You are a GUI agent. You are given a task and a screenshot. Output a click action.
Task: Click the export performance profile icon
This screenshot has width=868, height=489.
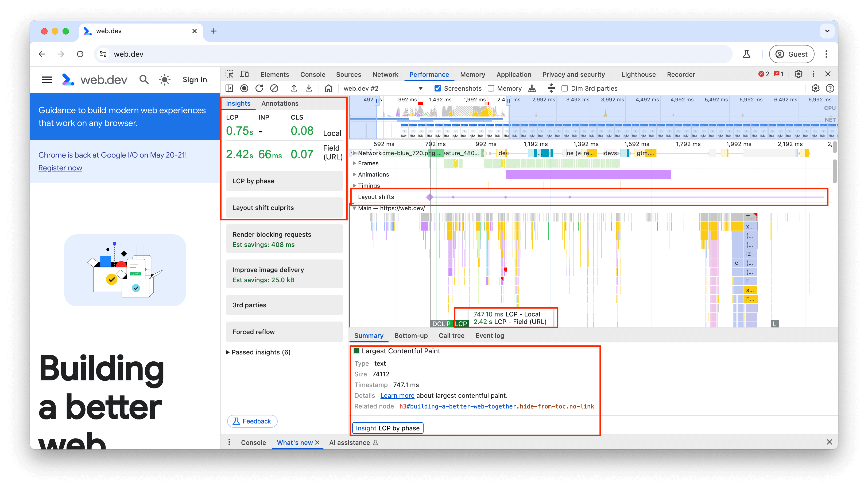pos(294,88)
